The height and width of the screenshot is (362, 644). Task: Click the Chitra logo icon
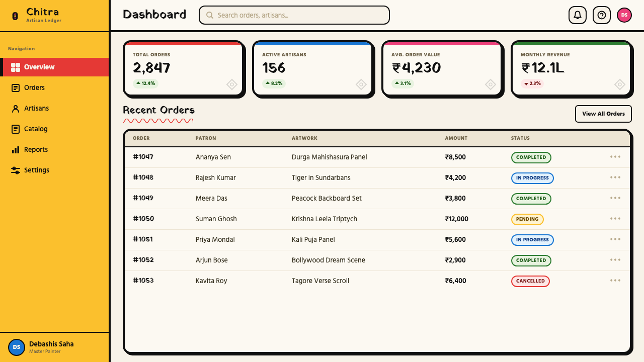(x=15, y=16)
